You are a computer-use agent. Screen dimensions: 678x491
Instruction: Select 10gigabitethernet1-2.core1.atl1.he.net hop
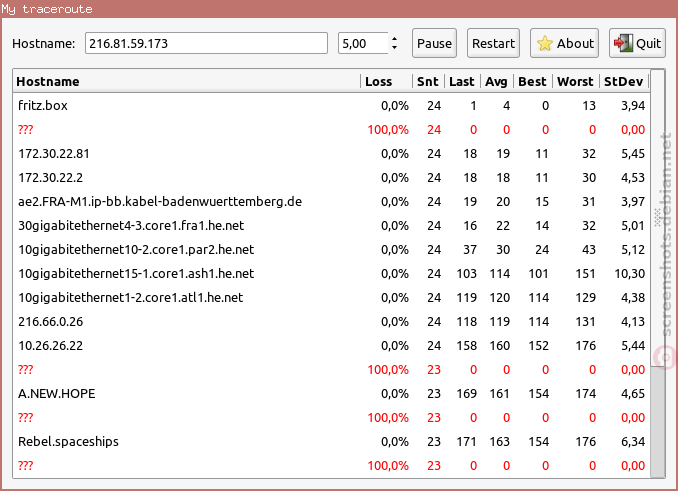coord(331,297)
